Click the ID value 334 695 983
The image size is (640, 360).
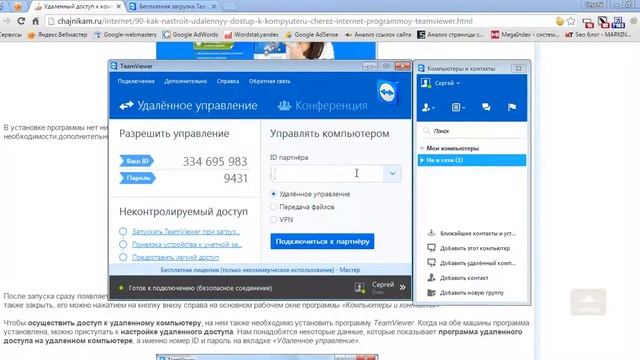point(215,162)
